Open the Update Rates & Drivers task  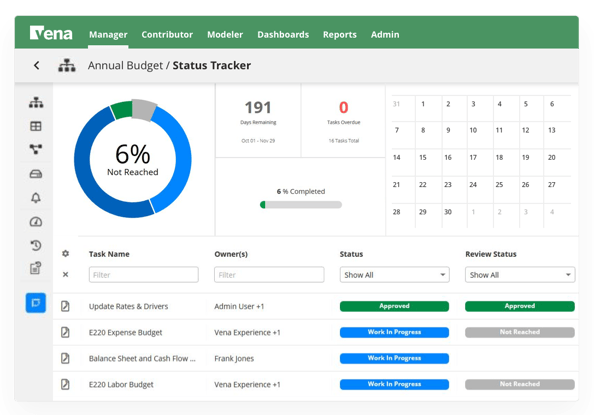(128, 306)
